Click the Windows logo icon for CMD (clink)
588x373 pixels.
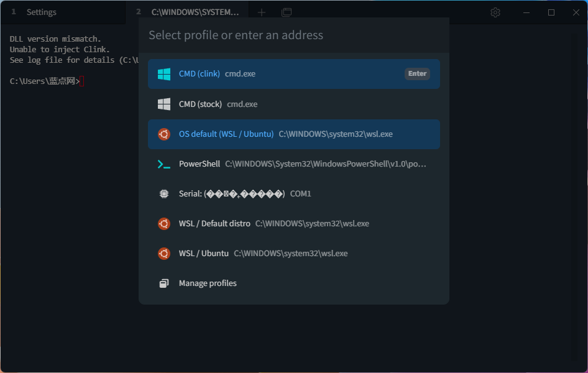pos(164,74)
